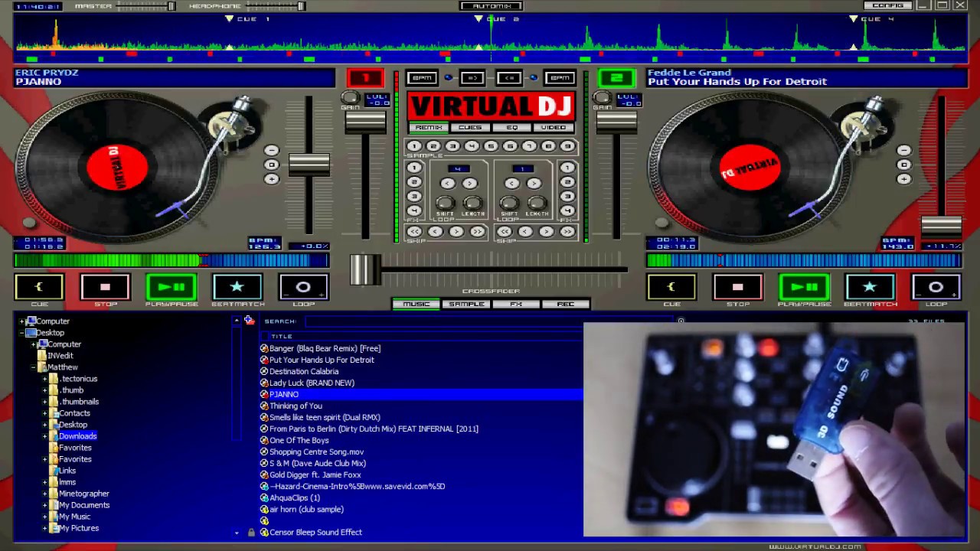
Task: Skip far forward on right deck (>>)
Action: pos(567,231)
